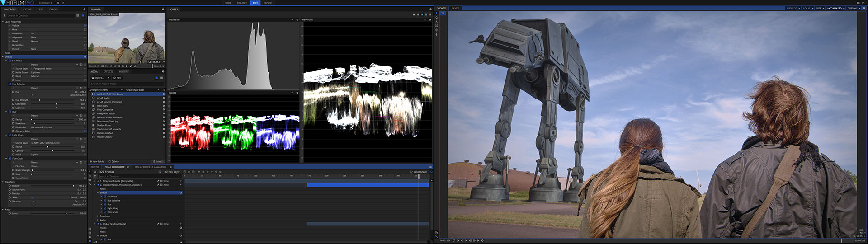Click the Delete button in media panel
Image resolution: width=868 pixels, height=244 pixels.
[x=114, y=161]
